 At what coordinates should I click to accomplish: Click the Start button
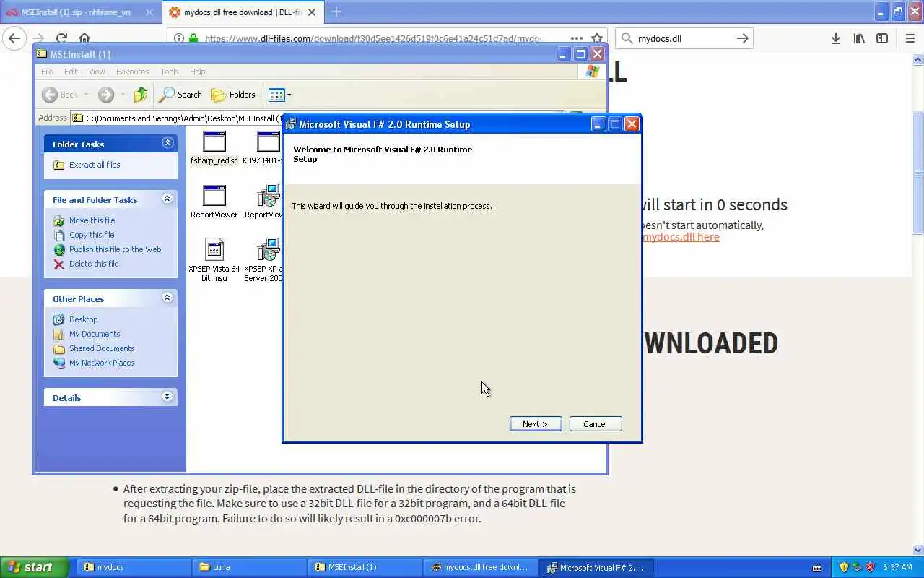[x=34, y=567]
